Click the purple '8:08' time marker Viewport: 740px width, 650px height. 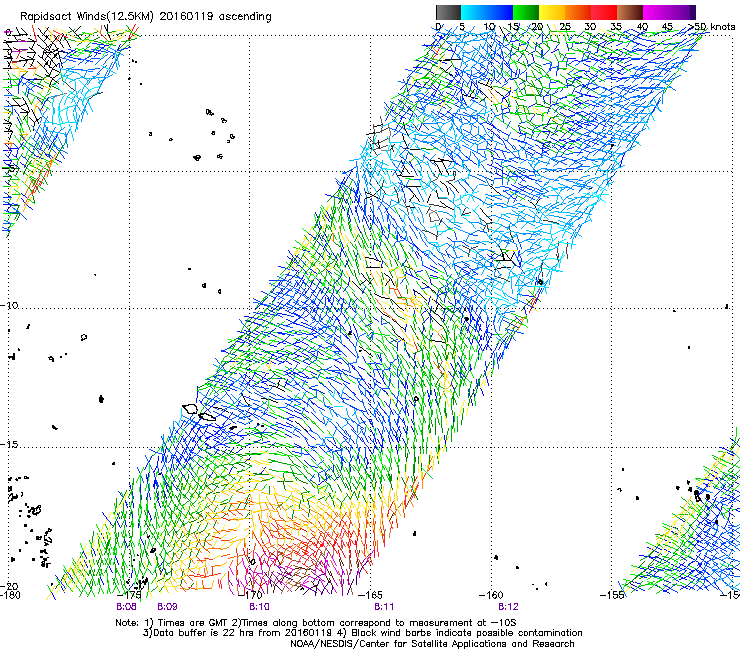[x=126, y=607]
